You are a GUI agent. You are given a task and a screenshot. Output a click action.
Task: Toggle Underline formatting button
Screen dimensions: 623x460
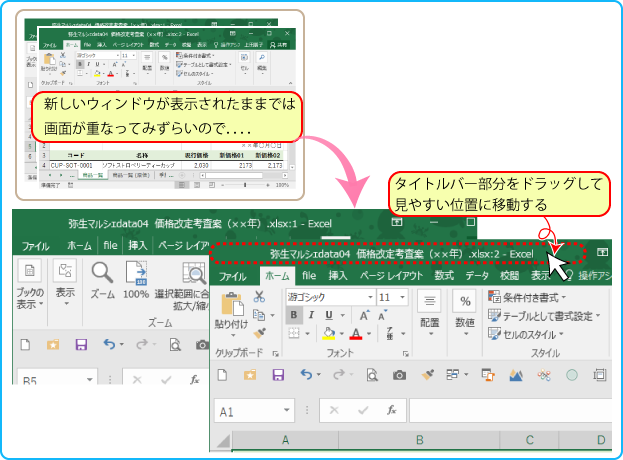329,315
